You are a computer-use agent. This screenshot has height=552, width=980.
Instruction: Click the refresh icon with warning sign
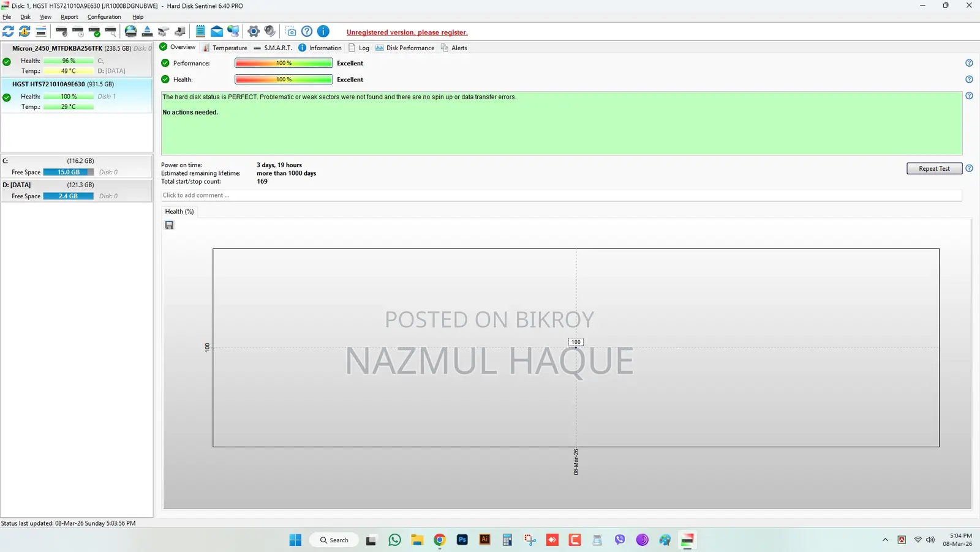point(24,31)
